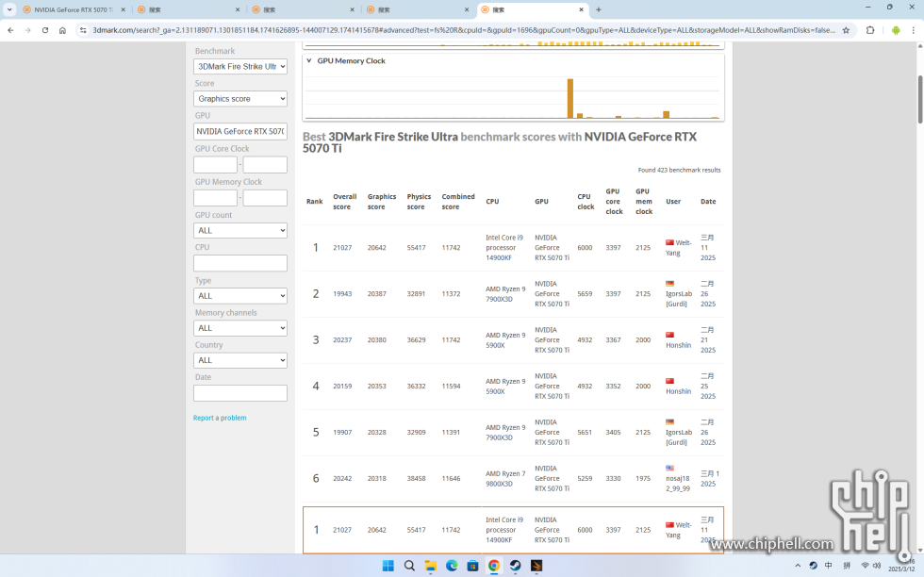The height and width of the screenshot is (577, 924).
Task: Open Steam from the taskbar
Action: point(515,566)
